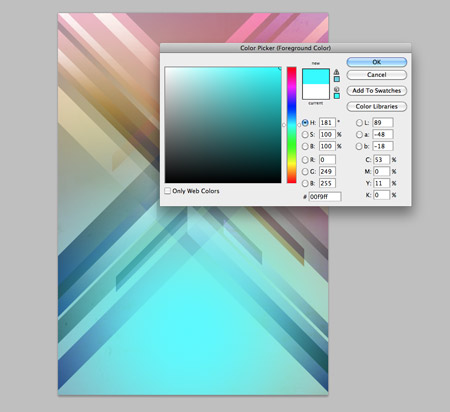Click the L field showing 89
This screenshot has height=412, width=450.
coord(383,123)
